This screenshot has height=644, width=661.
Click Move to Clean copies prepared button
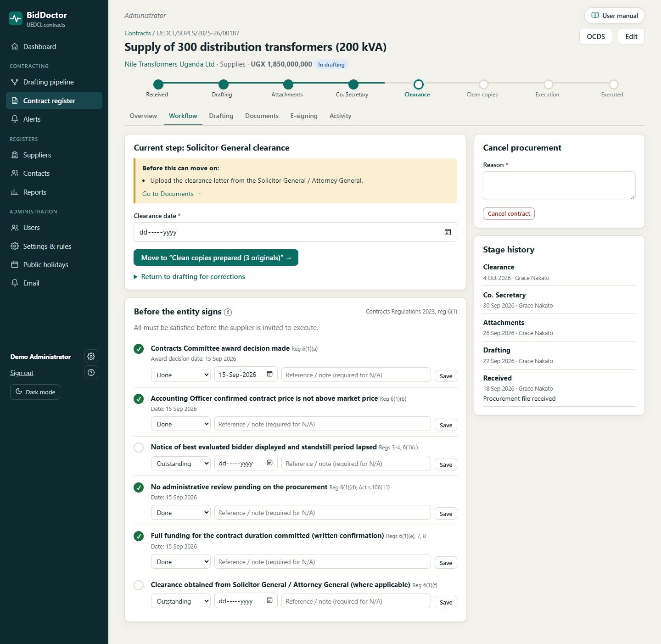[216, 258]
